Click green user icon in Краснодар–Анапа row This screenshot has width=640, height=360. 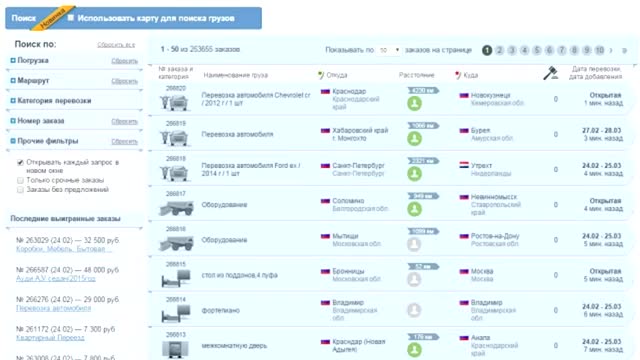[x=414, y=350]
